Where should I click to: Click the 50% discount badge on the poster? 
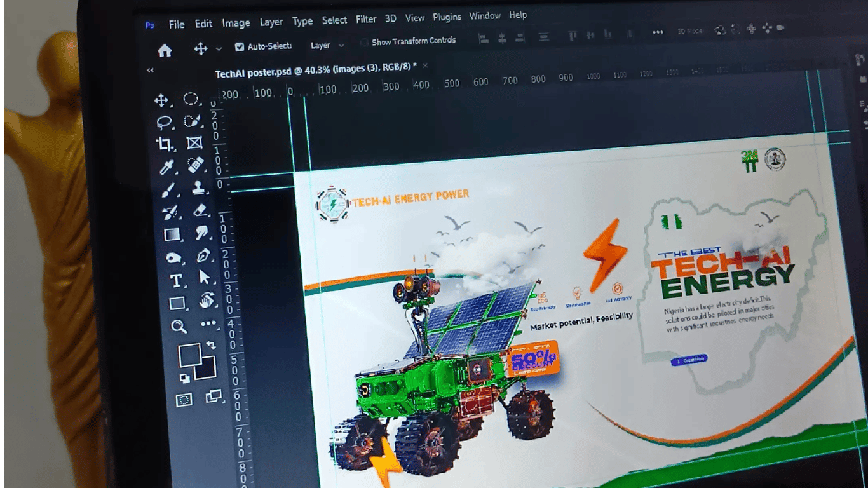coord(532,360)
